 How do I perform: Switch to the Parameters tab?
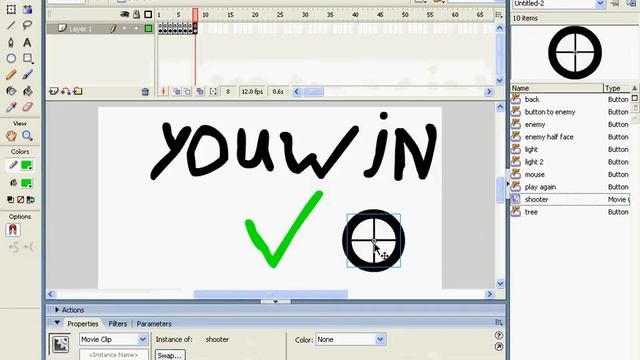pos(154,324)
